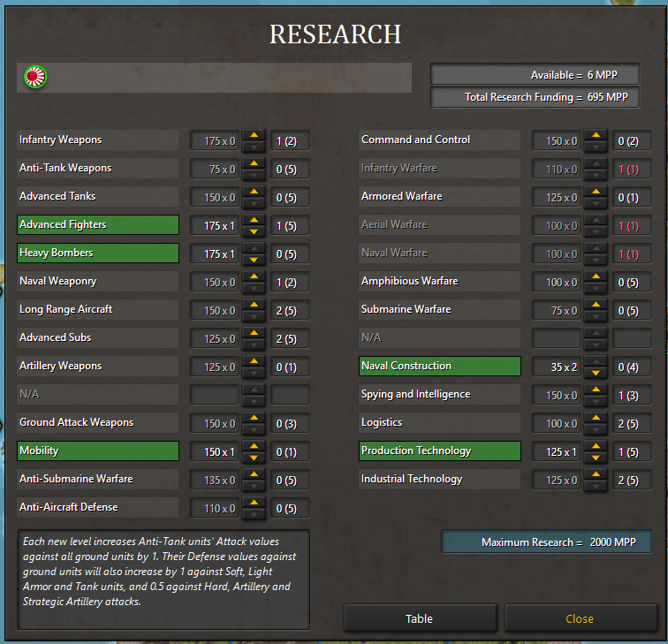Increase Production Technology research up arrow
The width and height of the screenshot is (668, 644).
[x=596, y=446]
